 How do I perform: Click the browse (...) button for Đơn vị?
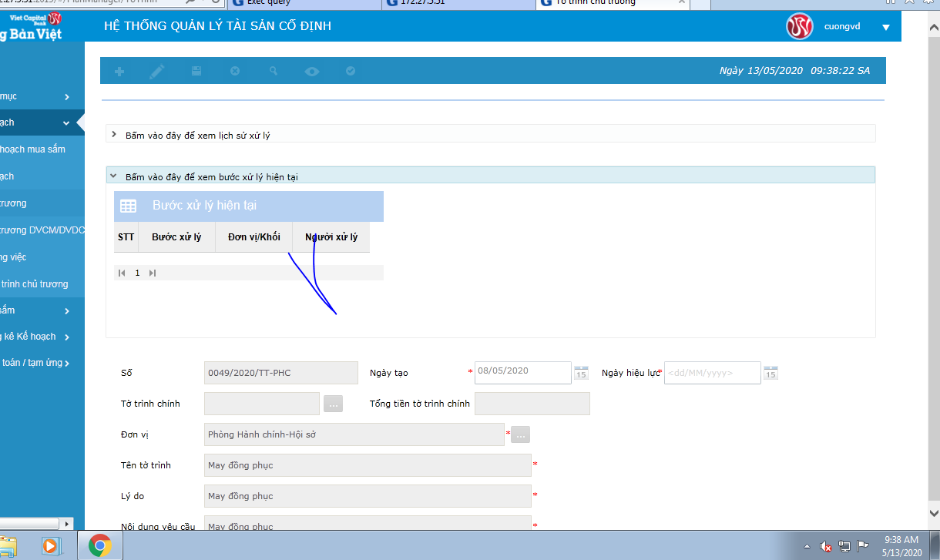(520, 434)
